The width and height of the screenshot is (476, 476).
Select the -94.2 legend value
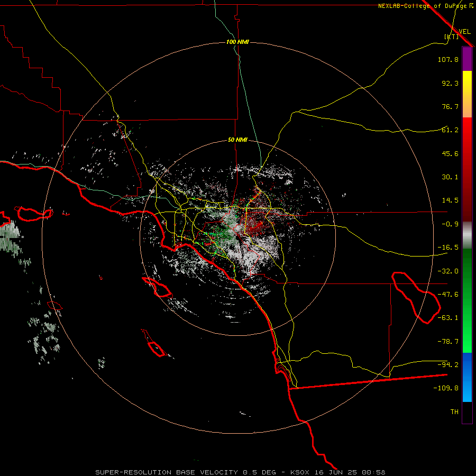[x=448, y=364]
